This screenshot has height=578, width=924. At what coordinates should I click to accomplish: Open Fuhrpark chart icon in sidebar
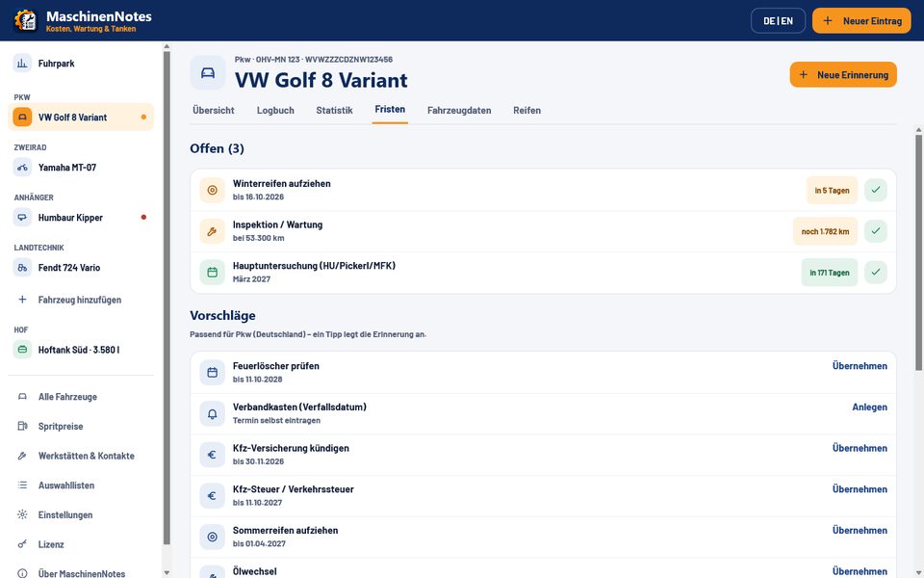coord(22,64)
